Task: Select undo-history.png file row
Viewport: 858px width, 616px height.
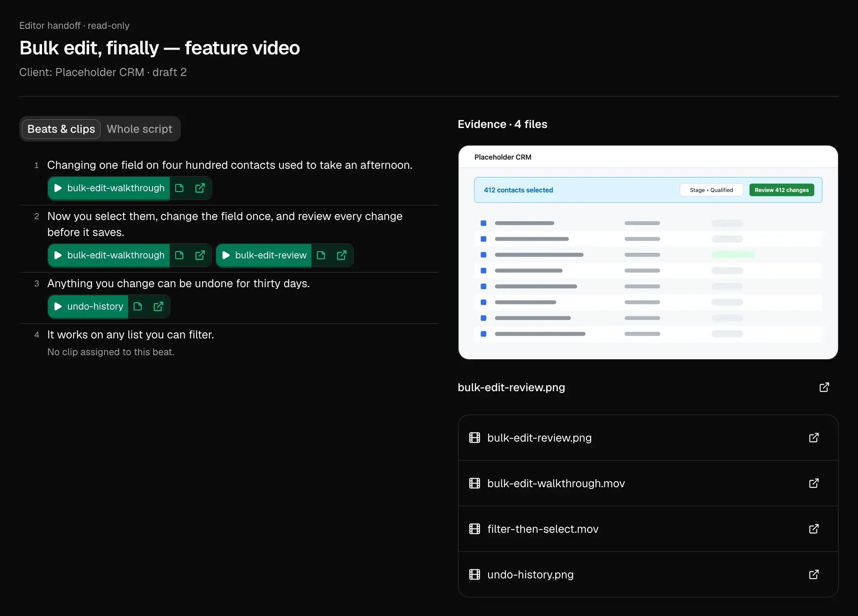Action: (648, 574)
